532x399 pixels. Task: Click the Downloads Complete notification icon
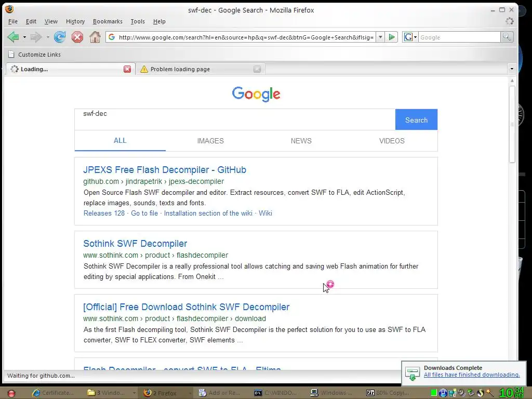pyautogui.click(x=412, y=374)
